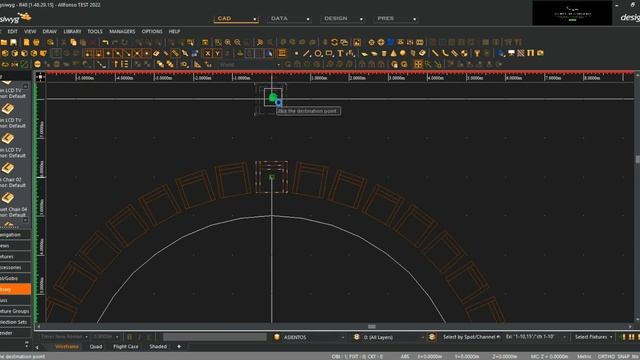Click the blue shield render icon
This screenshot has height=360, width=640.
click(x=391, y=42)
